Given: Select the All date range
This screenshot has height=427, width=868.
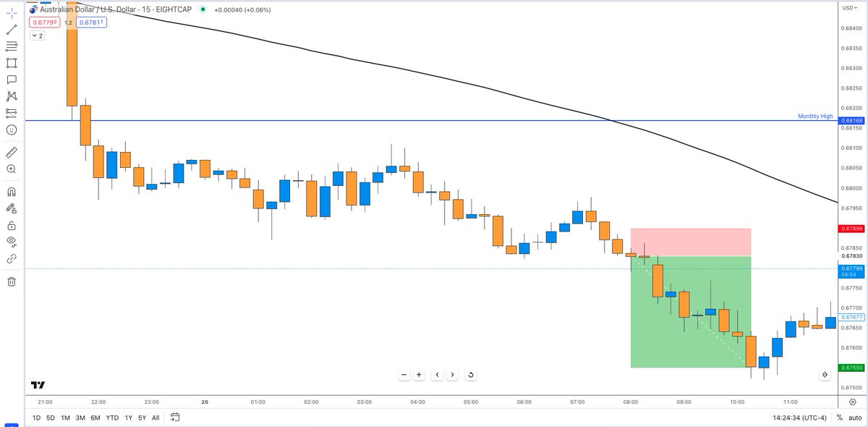Looking at the screenshot, I should tap(156, 418).
